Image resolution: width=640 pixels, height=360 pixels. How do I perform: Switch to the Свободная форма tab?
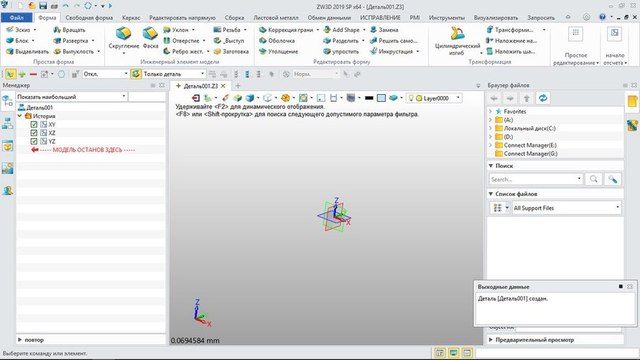click(89, 18)
